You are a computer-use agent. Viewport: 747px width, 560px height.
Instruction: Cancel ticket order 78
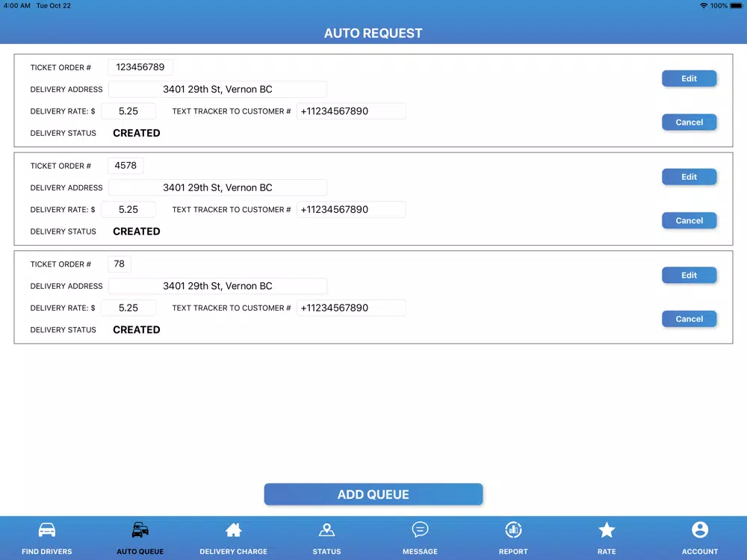click(x=689, y=319)
